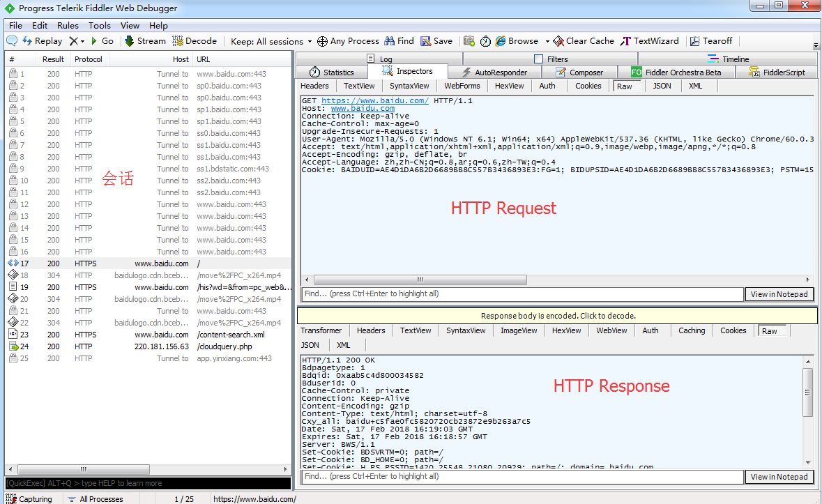Select session 18 cached mp4 icon
The height and width of the screenshot is (504, 822).
(13, 275)
